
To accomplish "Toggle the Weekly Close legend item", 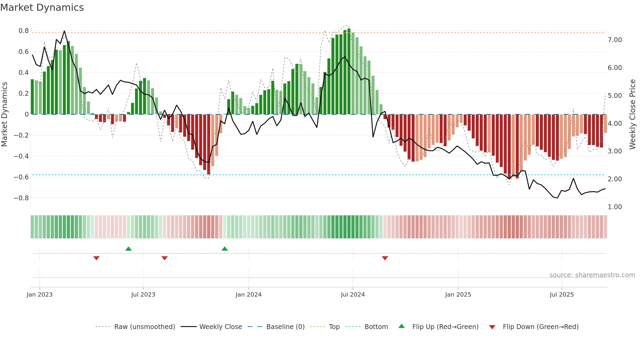I will [x=211, y=327].
